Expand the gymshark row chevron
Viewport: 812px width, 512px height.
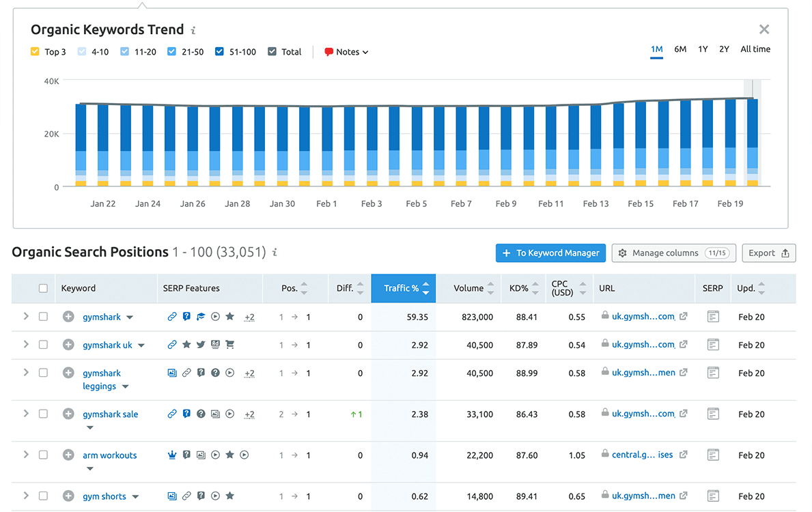26,316
